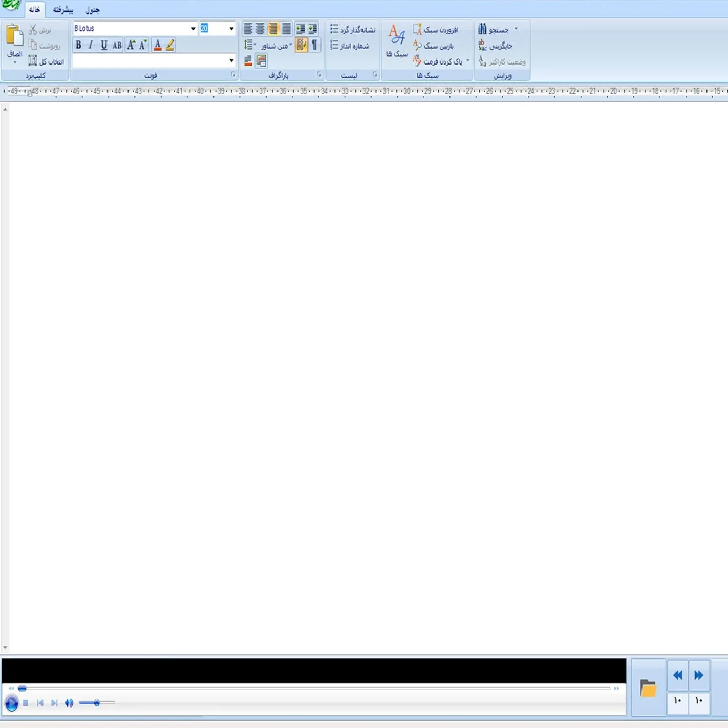Click the font color red A icon
This screenshot has width=728, height=728.
(157, 45)
